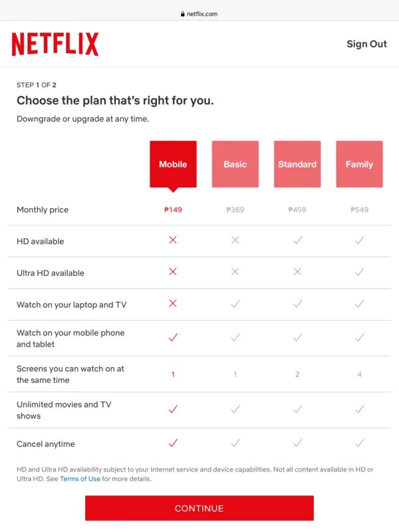Click Standard plan's HD available checkmark
This screenshot has height=532, width=399.
(x=297, y=240)
